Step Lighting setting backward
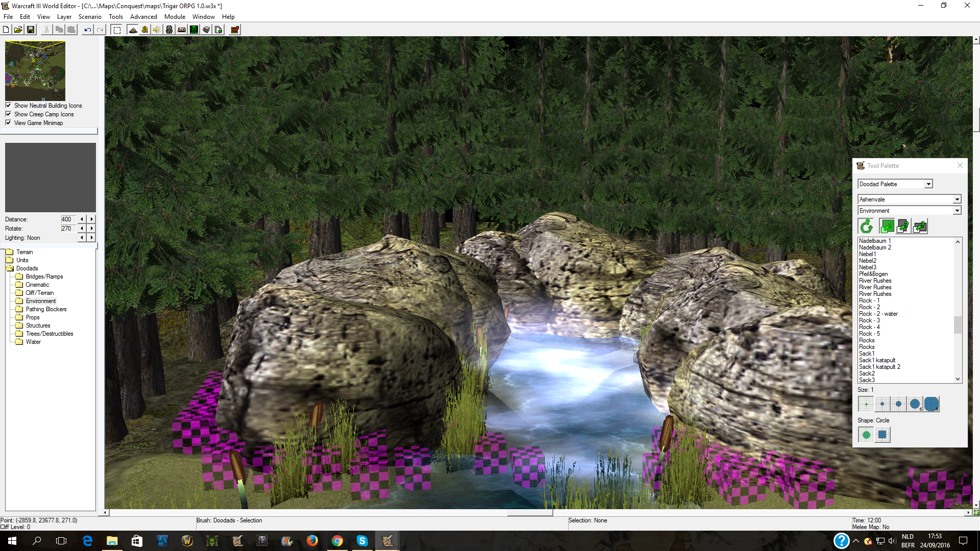 (82, 238)
